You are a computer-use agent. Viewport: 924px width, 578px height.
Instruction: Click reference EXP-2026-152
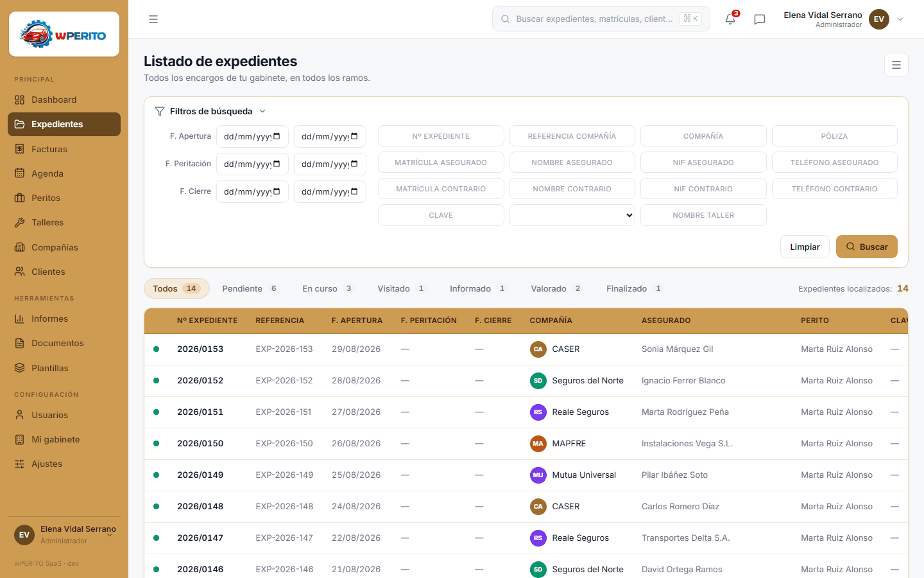(x=284, y=381)
